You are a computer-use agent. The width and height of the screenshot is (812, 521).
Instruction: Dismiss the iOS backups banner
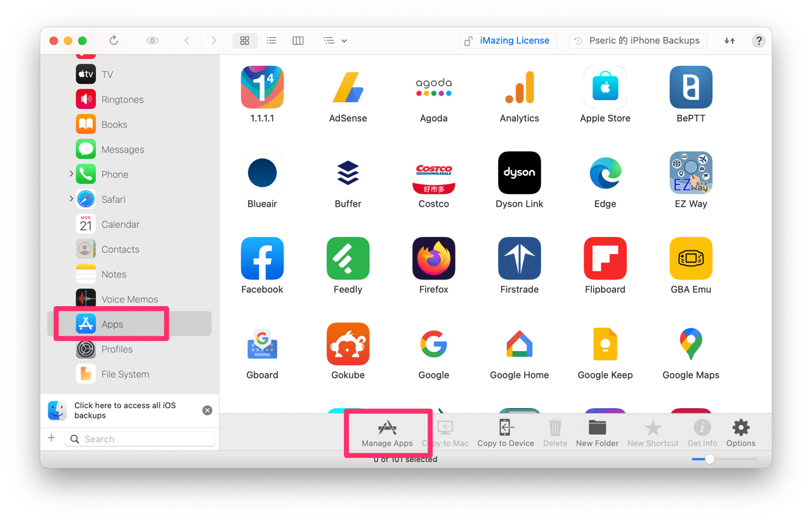tap(207, 410)
